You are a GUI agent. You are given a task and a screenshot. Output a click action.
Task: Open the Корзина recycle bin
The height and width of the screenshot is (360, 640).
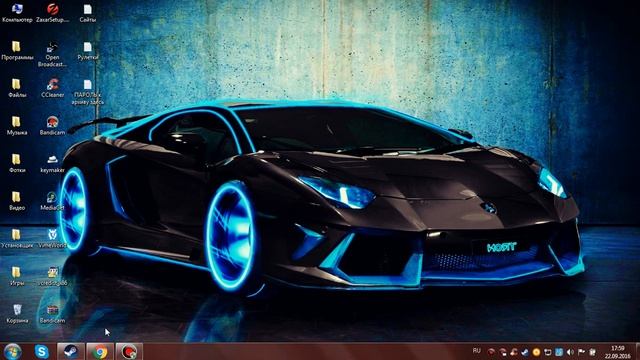click(17, 313)
